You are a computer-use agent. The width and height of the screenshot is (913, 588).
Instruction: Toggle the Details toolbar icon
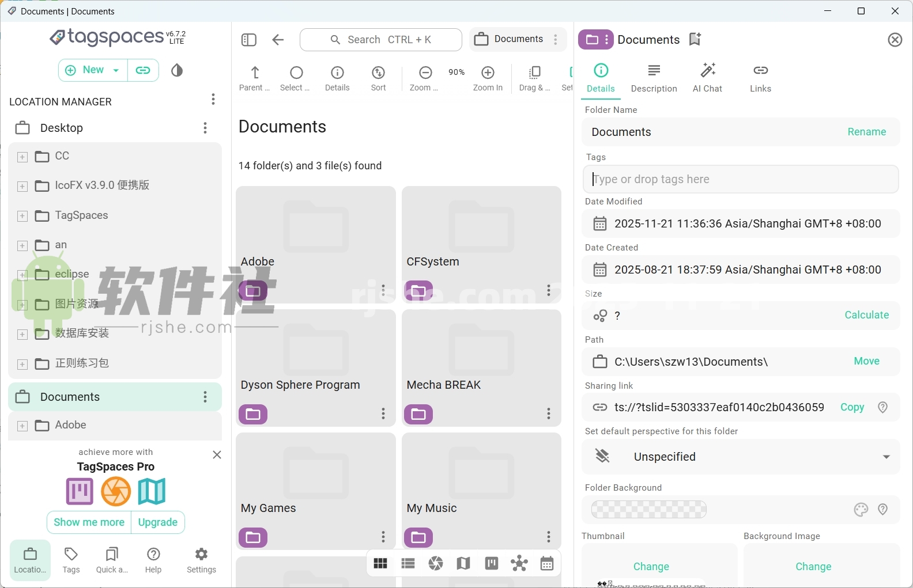coord(337,79)
